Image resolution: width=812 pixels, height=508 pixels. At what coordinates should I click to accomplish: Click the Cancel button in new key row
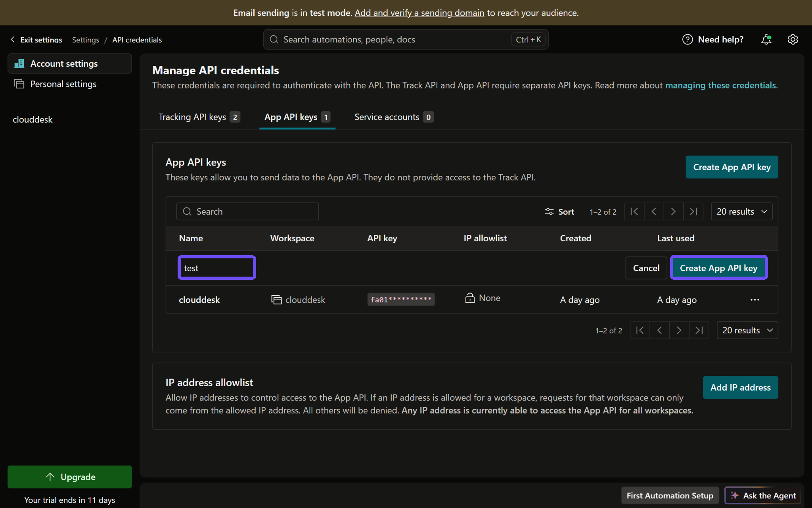pyautogui.click(x=646, y=268)
